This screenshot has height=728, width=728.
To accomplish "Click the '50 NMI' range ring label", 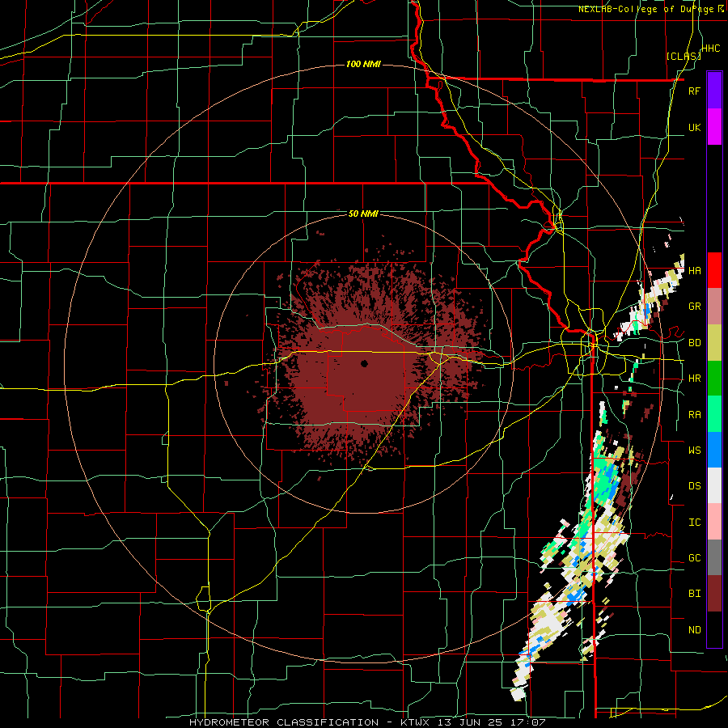I will 363,214.
